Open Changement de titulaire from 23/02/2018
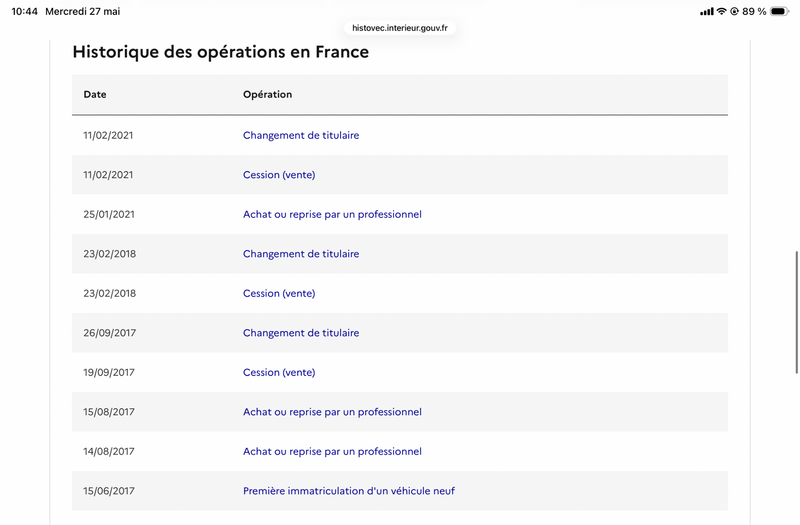The width and height of the screenshot is (800, 525). [301, 254]
